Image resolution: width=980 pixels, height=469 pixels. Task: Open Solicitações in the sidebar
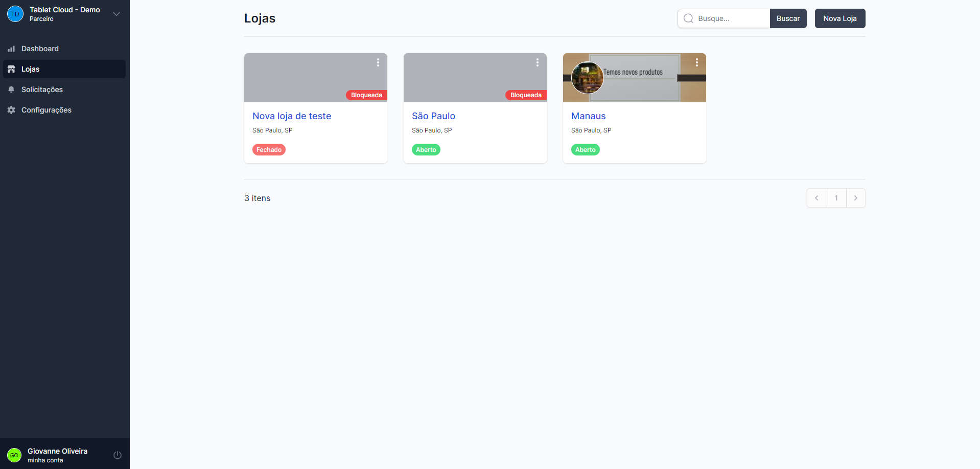point(42,90)
